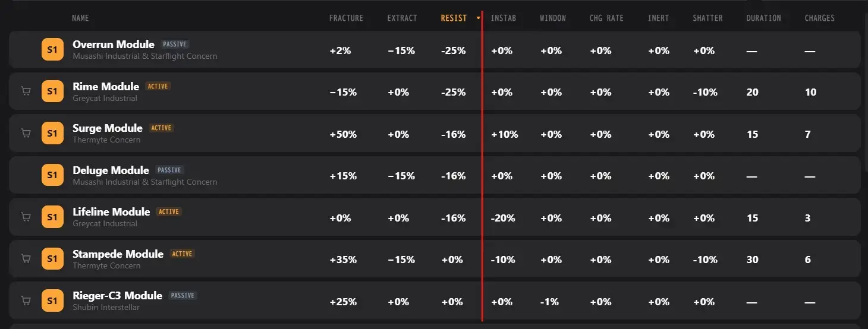Click the cart icon beside Stampede Module
The height and width of the screenshot is (329, 868).
(26, 258)
